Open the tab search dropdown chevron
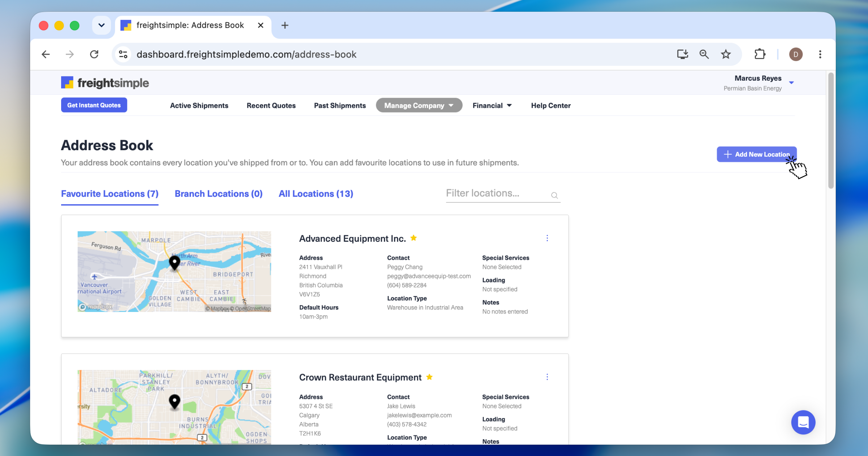This screenshot has width=868, height=456. click(x=101, y=25)
